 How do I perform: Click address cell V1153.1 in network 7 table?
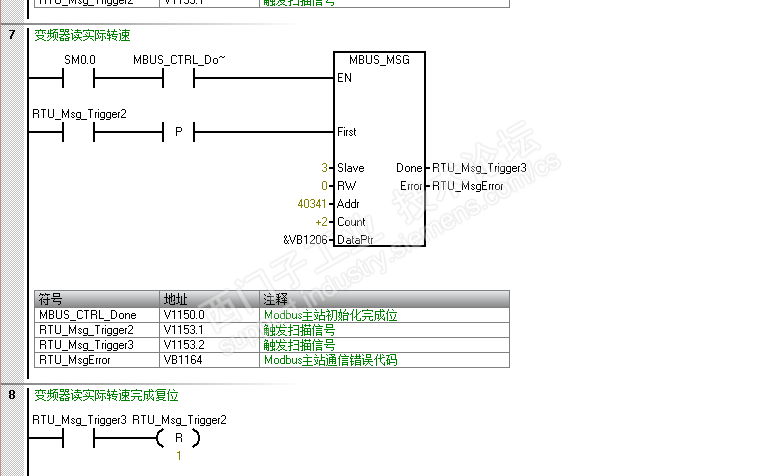(x=209, y=330)
